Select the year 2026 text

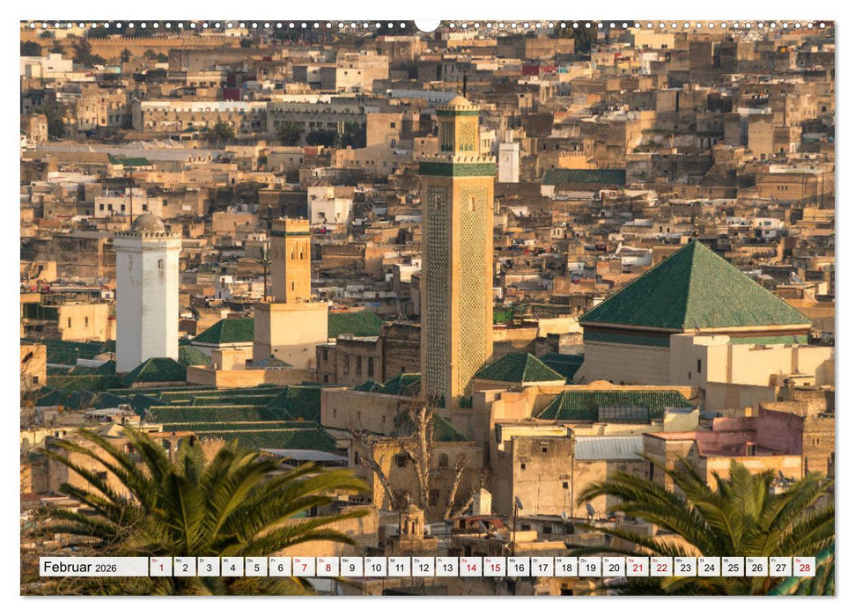coord(107,569)
